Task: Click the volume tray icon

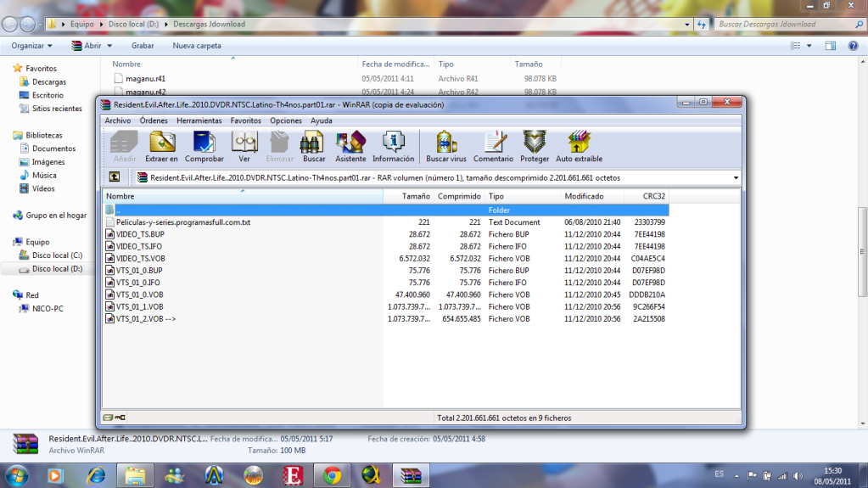Action: tap(798, 476)
